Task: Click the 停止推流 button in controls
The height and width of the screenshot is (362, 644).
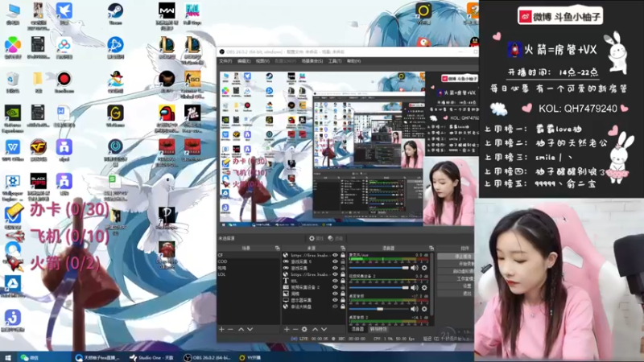Action: click(456, 256)
